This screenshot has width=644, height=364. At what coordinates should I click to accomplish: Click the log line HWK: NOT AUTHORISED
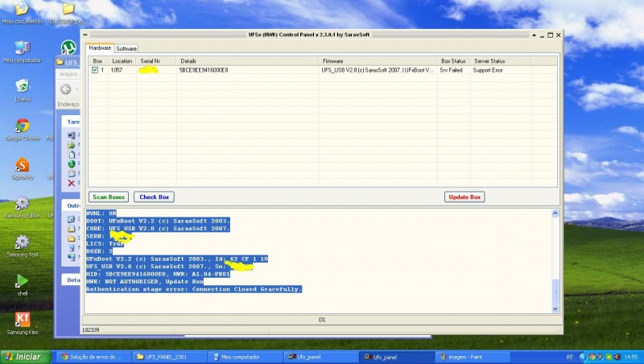tap(145, 281)
